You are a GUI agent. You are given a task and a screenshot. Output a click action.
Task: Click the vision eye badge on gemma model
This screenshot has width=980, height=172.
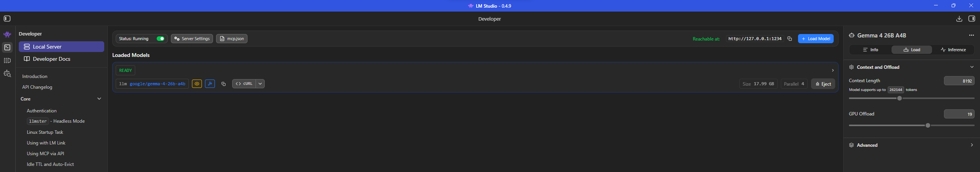(197, 84)
